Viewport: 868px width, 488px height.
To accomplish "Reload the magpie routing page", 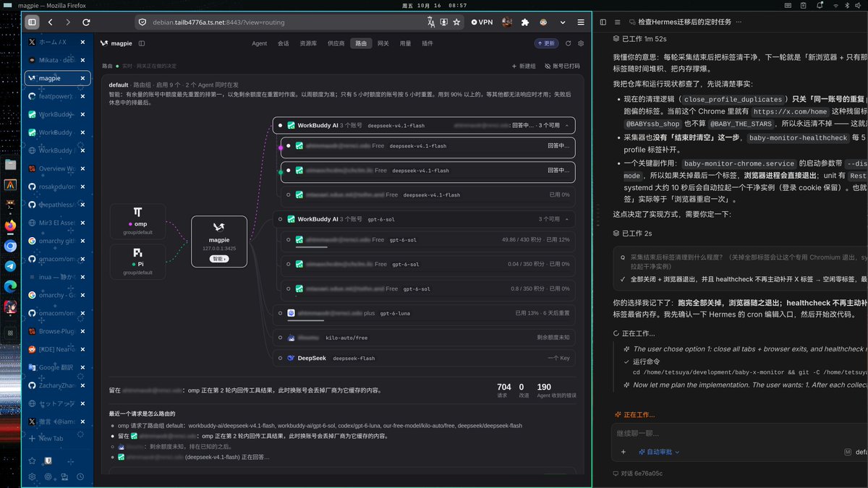I will (86, 22).
